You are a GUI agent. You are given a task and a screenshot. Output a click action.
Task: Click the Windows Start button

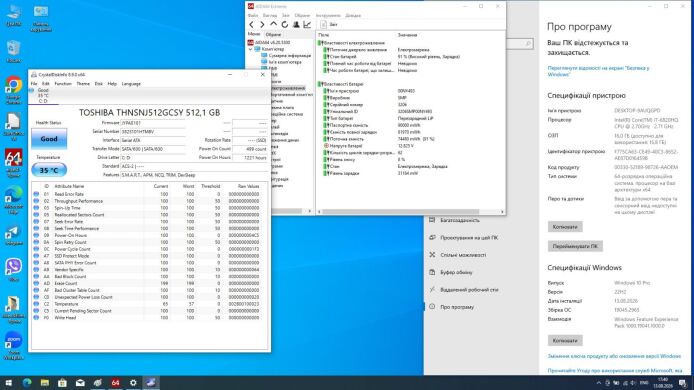point(8,383)
